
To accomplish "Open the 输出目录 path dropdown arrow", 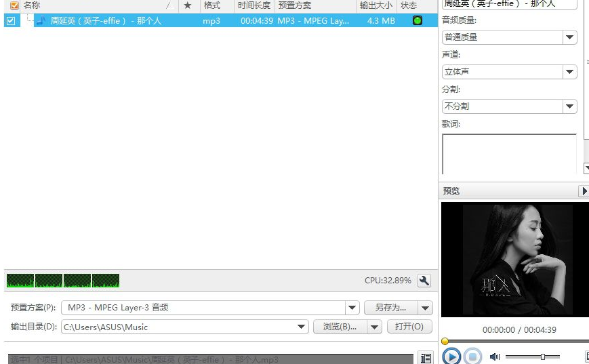I will click(301, 327).
